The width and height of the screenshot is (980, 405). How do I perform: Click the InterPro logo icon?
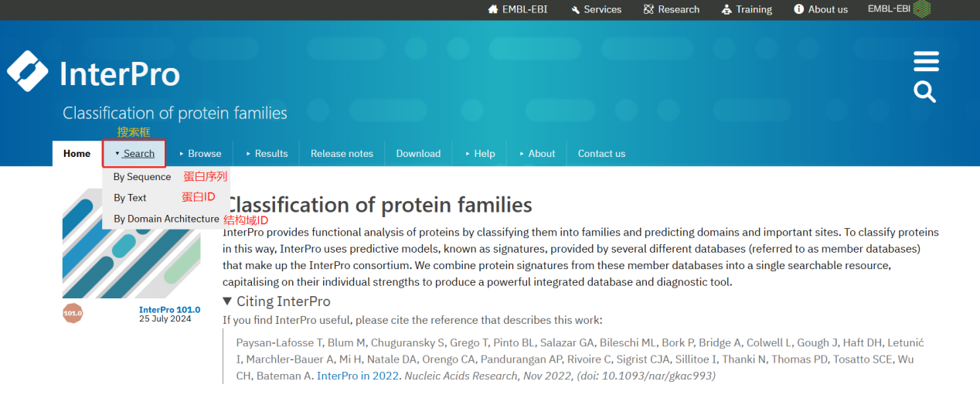point(28,71)
